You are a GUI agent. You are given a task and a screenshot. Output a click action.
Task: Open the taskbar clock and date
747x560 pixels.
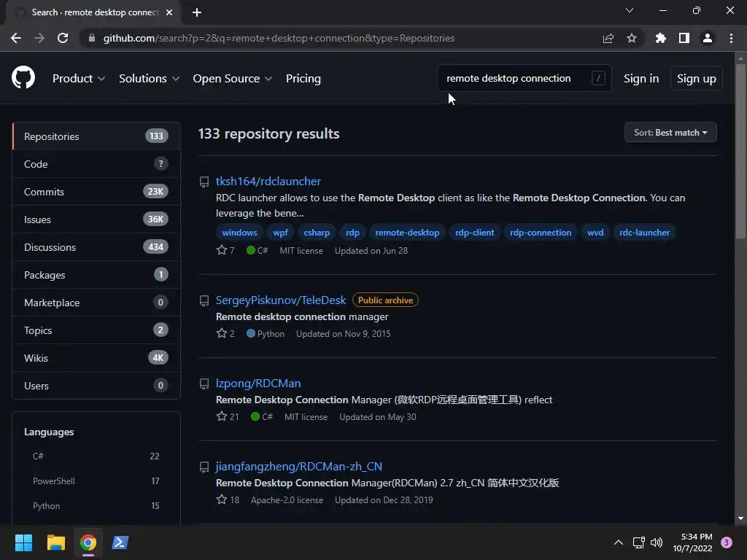pyautogui.click(x=692, y=542)
